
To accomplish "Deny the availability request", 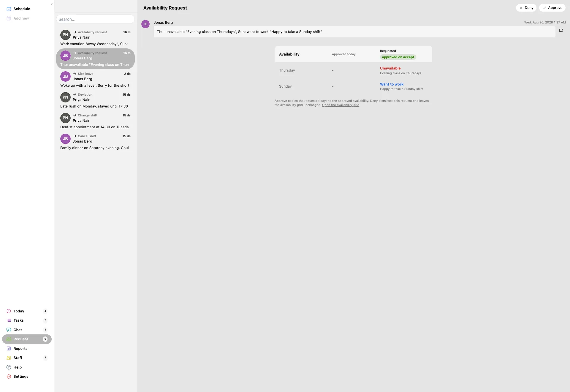I will point(526,8).
